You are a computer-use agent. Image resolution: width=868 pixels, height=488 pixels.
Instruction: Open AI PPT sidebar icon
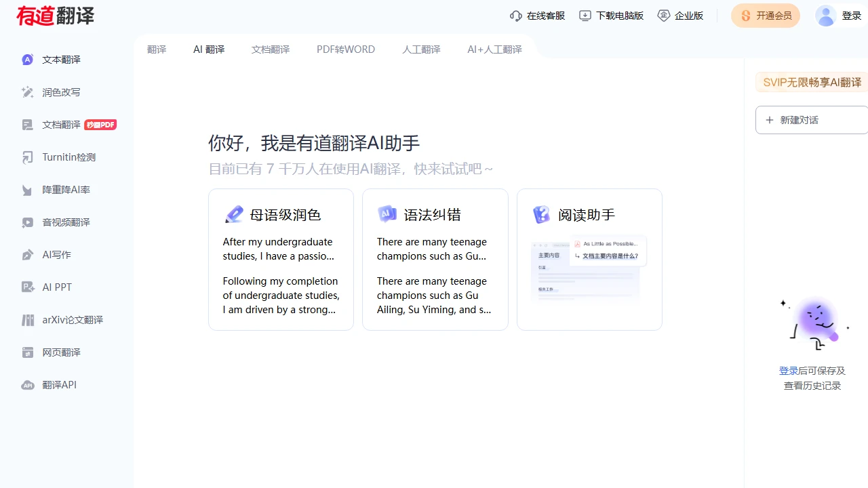(28, 287)
